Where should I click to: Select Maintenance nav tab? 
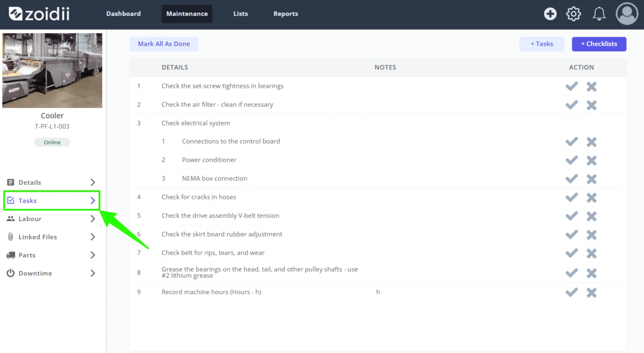point(187,14)
